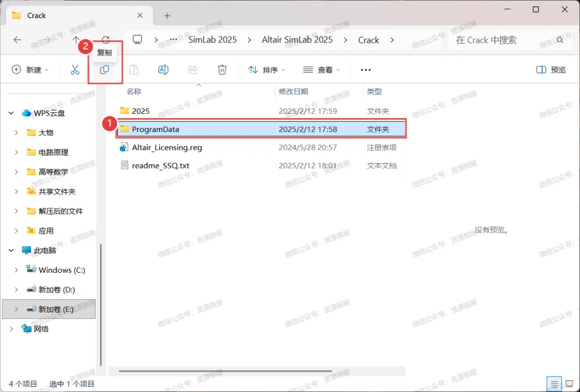The height and width of the screenshot is (392, 580).
Task: Go back with the Back arrow
Action: tap(17, 40)
